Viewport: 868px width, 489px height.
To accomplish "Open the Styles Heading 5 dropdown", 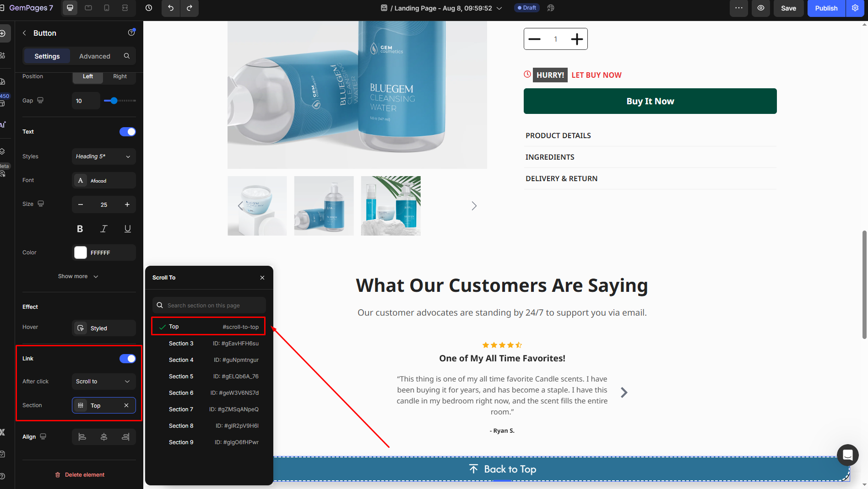I will (x=103, y=156).
